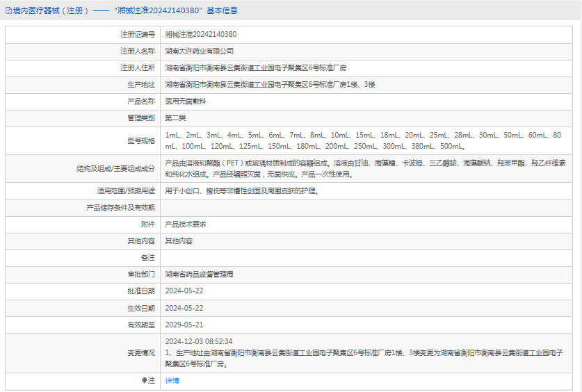Click the 结构及组成 composition description
Image resolution: width=582 pixels, height=392 pixels.
(x=366, y=168)
